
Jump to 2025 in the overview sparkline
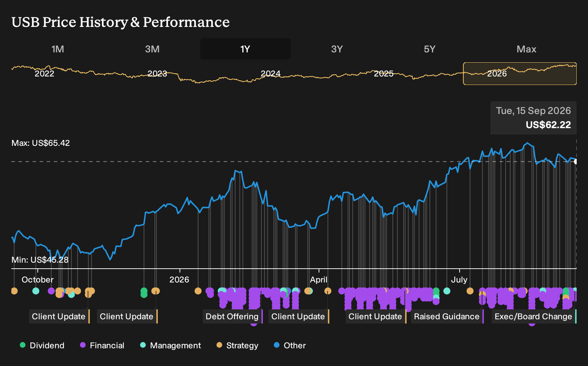pos(384,74)
